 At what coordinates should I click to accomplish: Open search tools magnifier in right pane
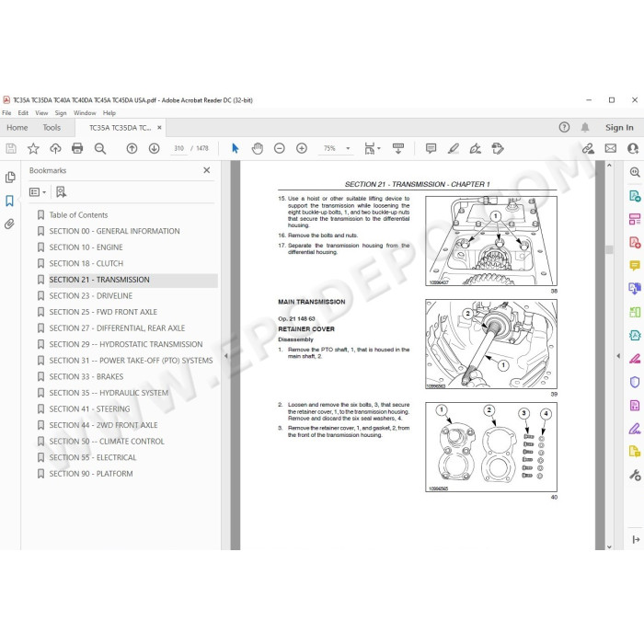pyautogui.click(x=635, y=172)
